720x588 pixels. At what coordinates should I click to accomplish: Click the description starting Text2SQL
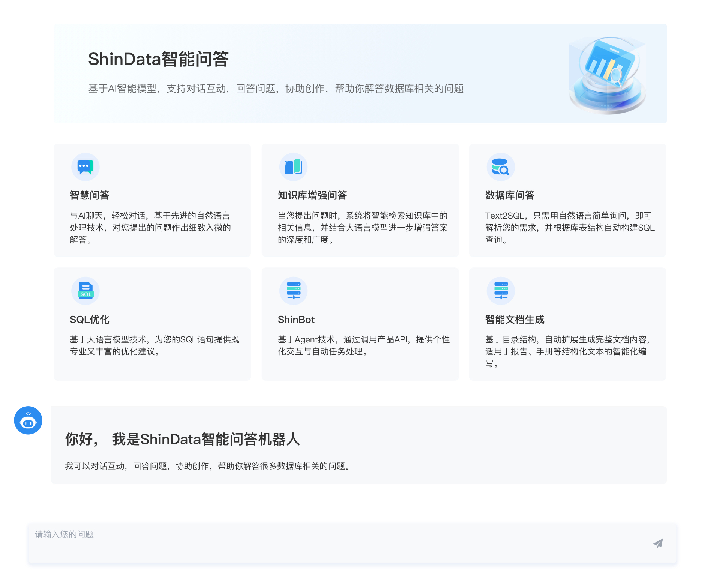point(570,228)
